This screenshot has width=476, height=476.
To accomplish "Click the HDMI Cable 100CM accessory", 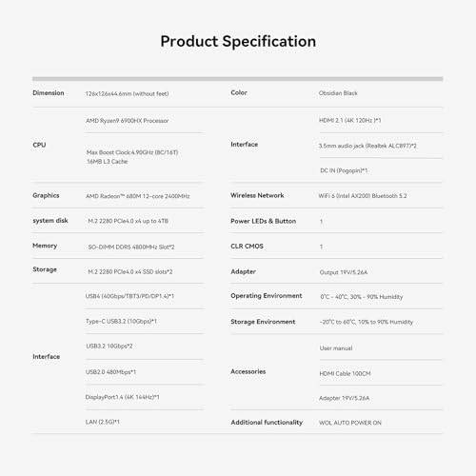I will 345,373.
